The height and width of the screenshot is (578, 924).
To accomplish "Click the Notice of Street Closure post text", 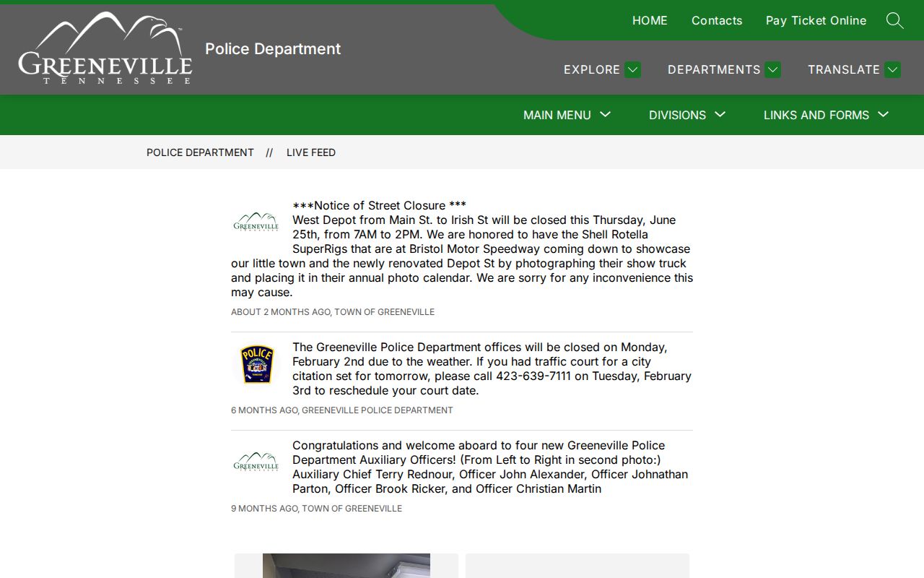I will click(462, 249).
